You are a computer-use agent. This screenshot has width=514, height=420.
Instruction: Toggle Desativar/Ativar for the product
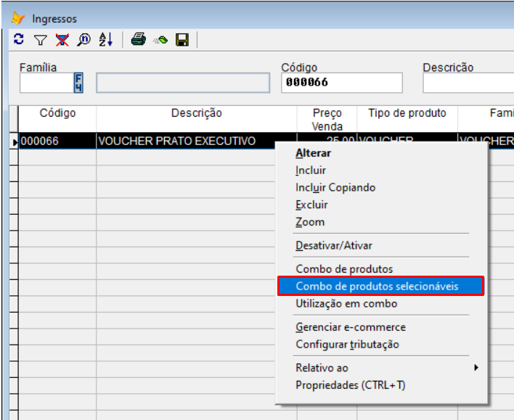point(333,246)
